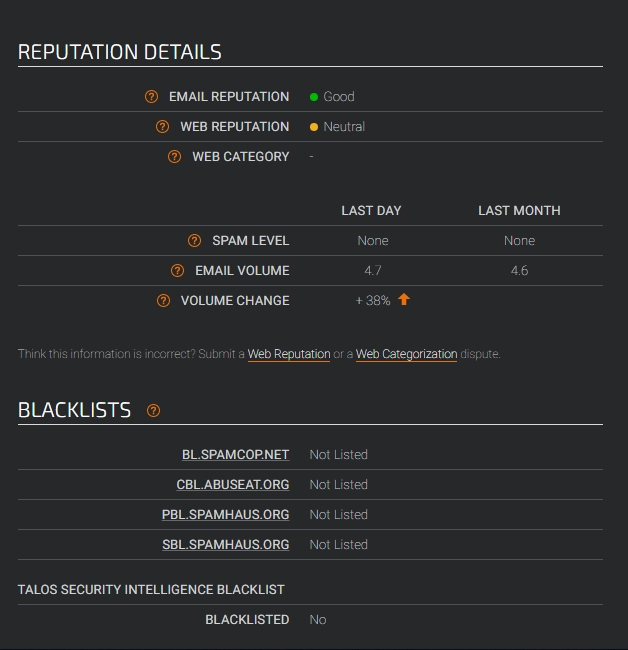
Task: Click help icon next to Blacklists heading
Action: pos(153,410)
